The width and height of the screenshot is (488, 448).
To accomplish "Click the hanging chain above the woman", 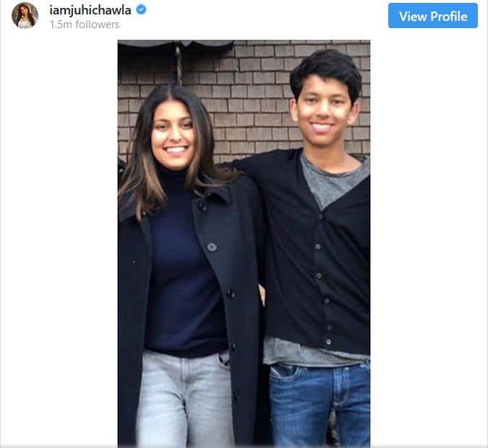I will pos(179,65).
